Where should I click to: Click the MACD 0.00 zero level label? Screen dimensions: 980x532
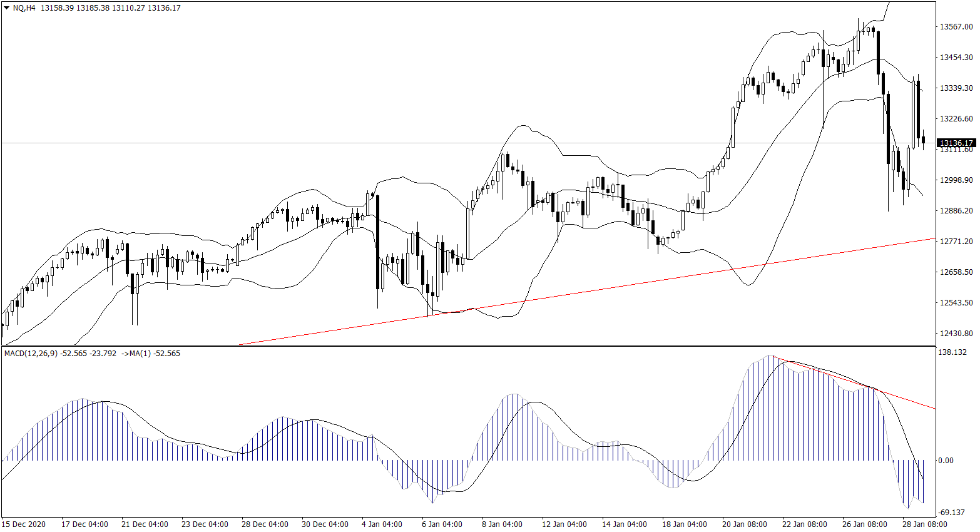point(946,461)
